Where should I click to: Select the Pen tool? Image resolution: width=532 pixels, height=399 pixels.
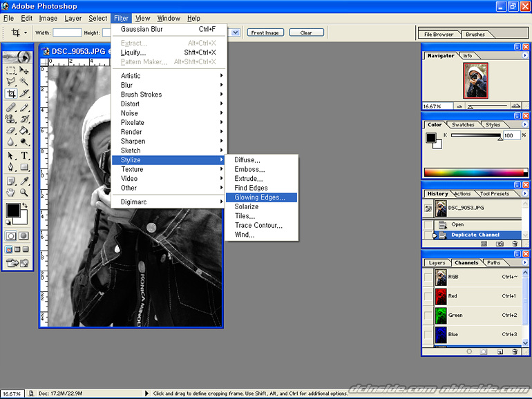(x=11, y=167)
